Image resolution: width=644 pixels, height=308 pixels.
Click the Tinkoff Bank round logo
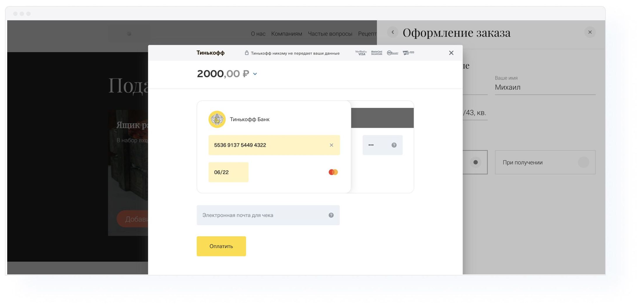coord(217,119)
